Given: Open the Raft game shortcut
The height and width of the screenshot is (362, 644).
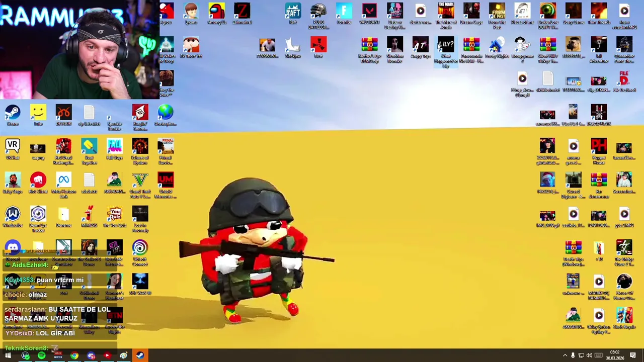Looking at the screenshot, I should tap(293, 14).
